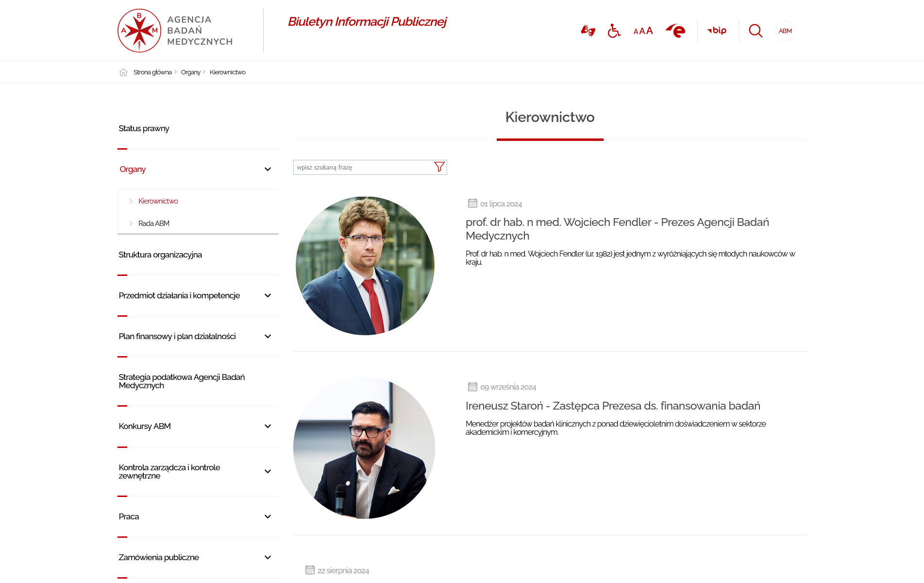Screen dimensions: 924x583
Task: Open Status prawny menu item
Action: [x=144, y=129]
